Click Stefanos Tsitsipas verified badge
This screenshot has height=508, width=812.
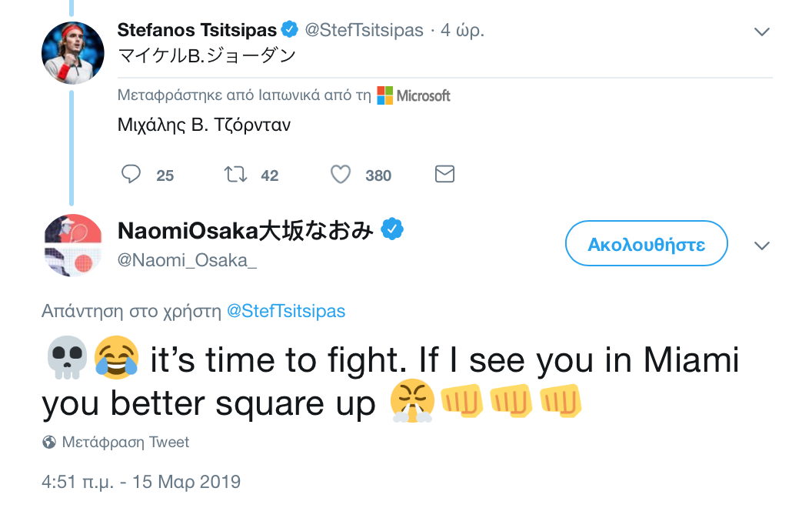tap(290, 30)
